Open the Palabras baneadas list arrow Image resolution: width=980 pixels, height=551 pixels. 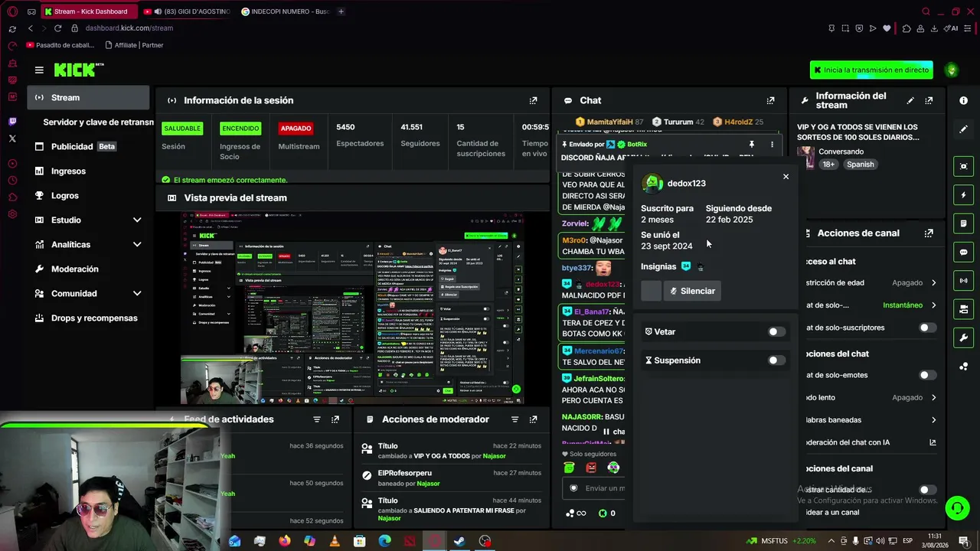[933, 420]
